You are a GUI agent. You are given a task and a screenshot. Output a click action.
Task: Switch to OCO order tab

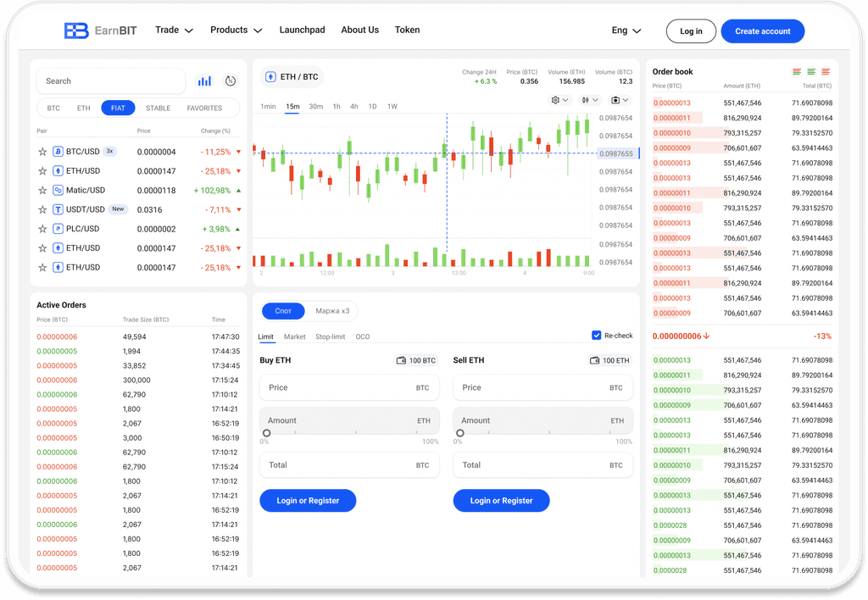coord(363,336)
